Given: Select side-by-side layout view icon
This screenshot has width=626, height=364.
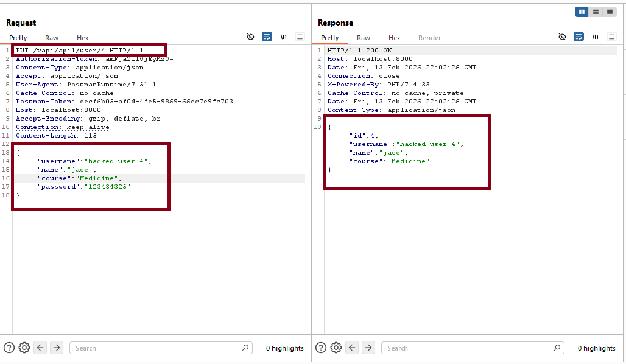Looking at the screenshot, I should [582, 12].
